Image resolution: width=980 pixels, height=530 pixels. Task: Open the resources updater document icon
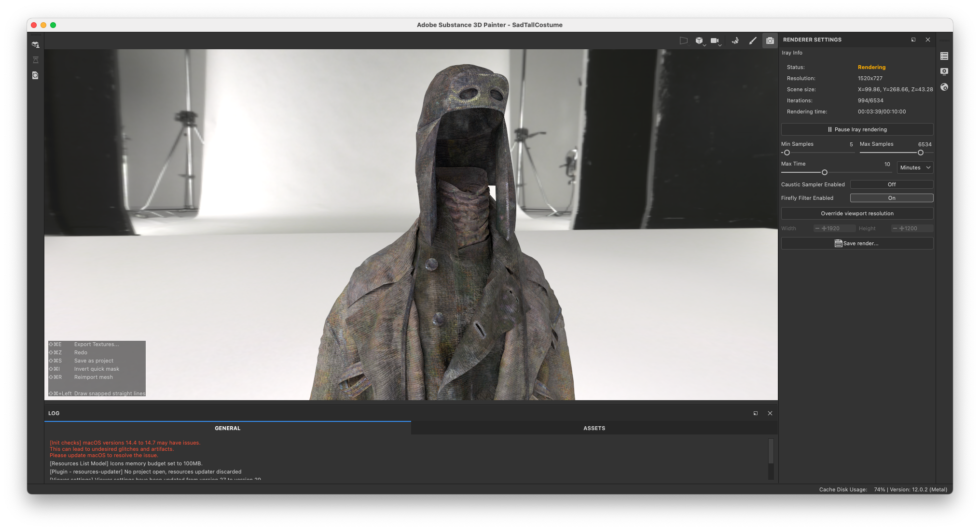coord(35,75)
